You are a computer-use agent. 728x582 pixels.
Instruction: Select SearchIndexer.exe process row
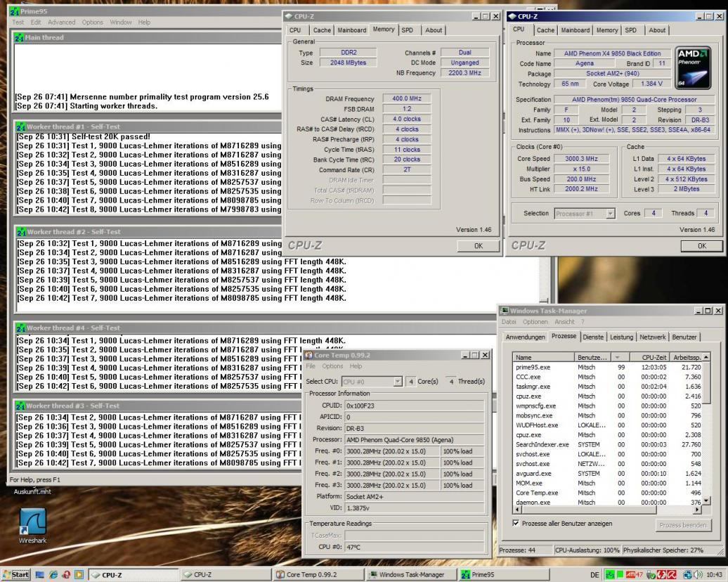point(607,444)
